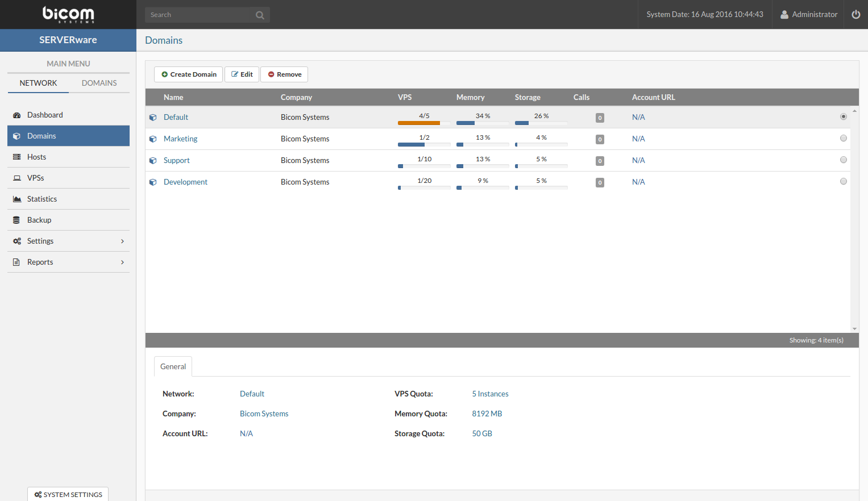Go to the VPSs page

click(35, 178)
